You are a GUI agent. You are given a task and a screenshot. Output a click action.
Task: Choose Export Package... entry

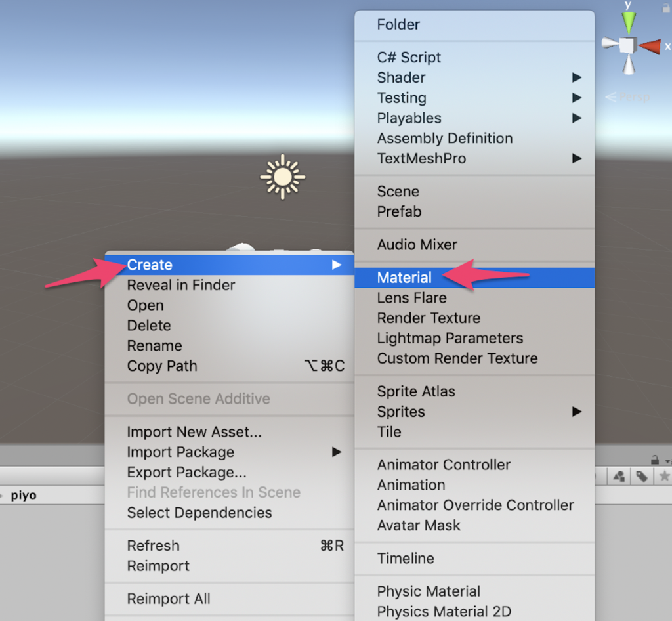(x=229, y=472)
